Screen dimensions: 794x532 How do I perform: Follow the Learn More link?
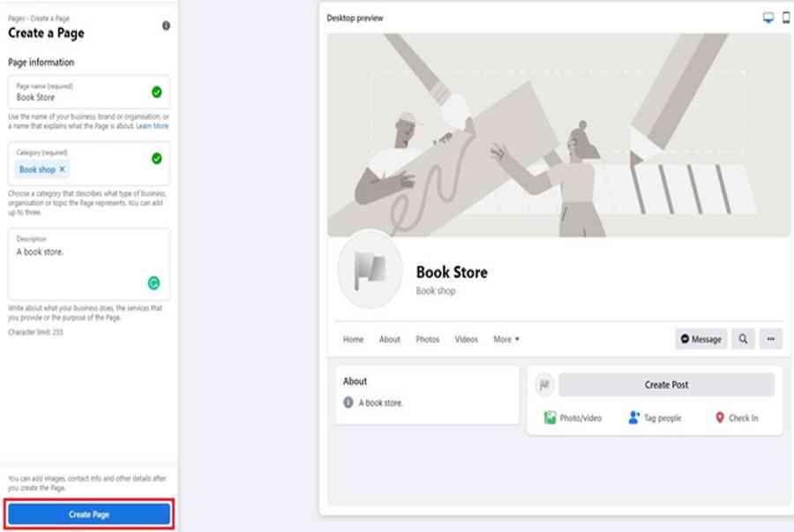click(153, 126)
